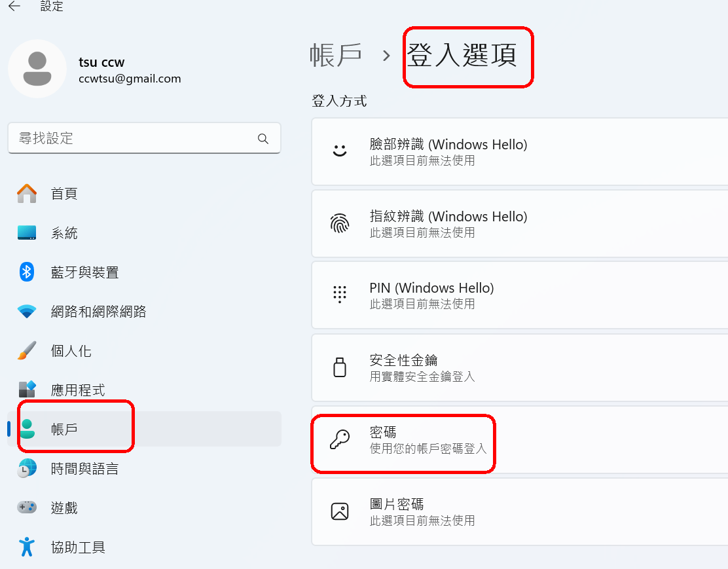728x569 pixels.
Task: Open 網路和網際網路 via its Wi-Fi icon
Action: point(27,312)
